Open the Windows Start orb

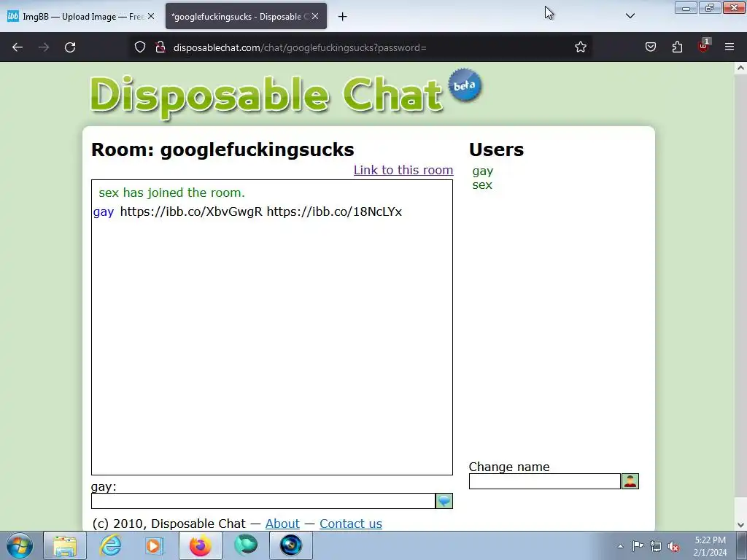click(20, 545)
